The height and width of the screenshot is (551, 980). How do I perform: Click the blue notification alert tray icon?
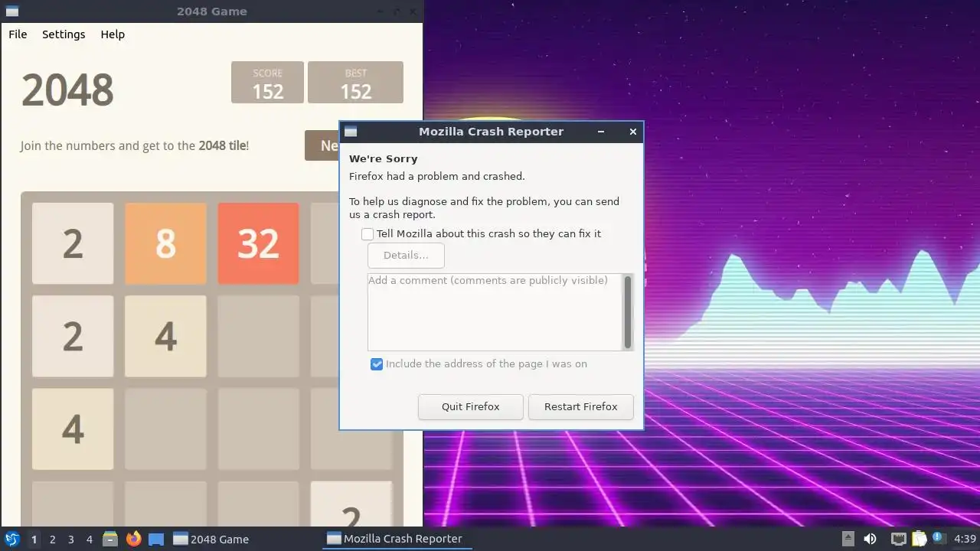pos(939,540)
